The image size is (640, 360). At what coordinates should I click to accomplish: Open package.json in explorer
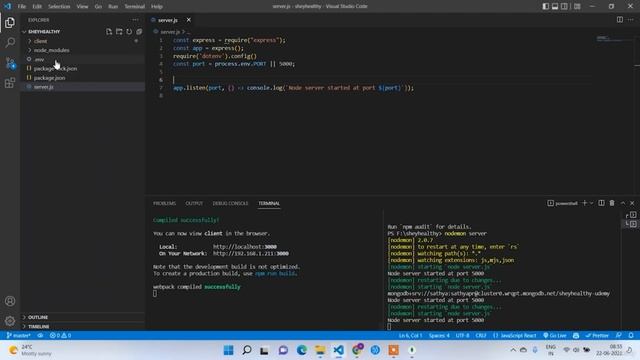point(83,78)
